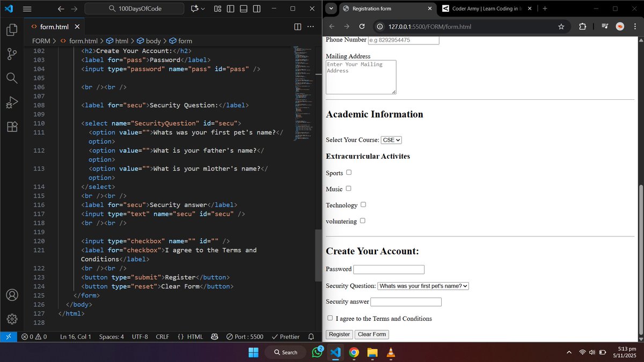Open the Manage gear in VS Code
The width and height of the screenshot is (644, 362).
[12, 319]
